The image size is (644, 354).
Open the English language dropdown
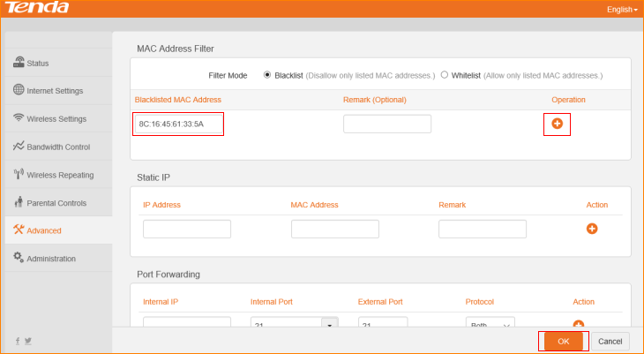621,9
